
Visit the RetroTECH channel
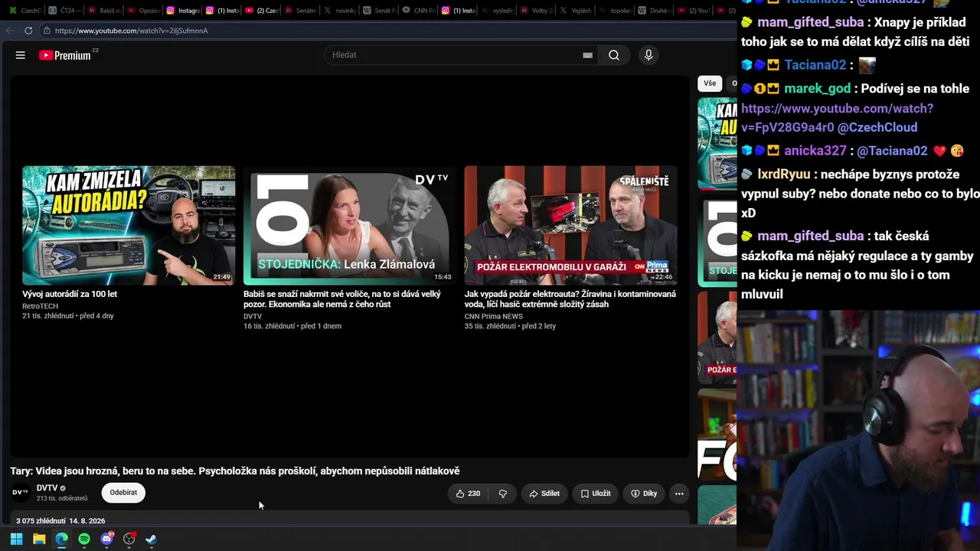[40, 306]
